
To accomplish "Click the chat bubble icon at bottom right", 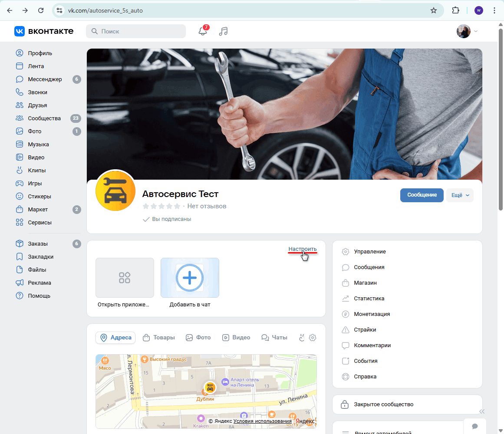I will [x=475, y=426].
